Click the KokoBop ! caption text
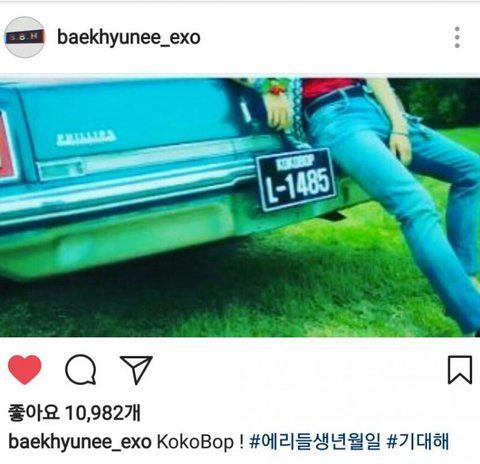Viewport: 480px width, 464px height. pyautogui.click(x=200, y=442)
